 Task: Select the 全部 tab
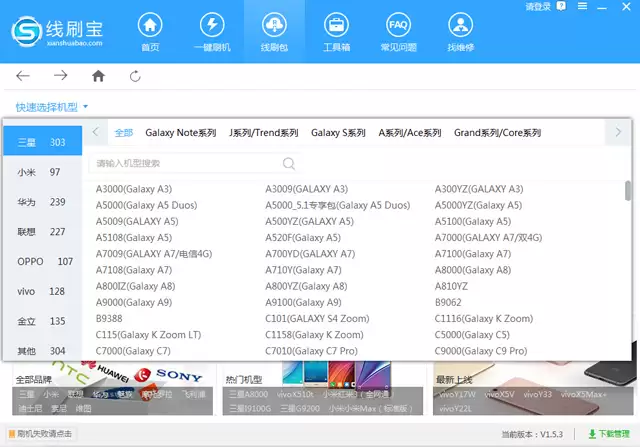pos(124,133)
